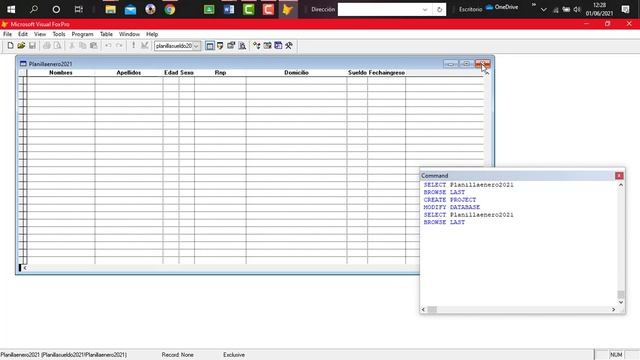
Task: Click the Toolbox (hammer and wrench) icon
Action: tap(289, 46)
